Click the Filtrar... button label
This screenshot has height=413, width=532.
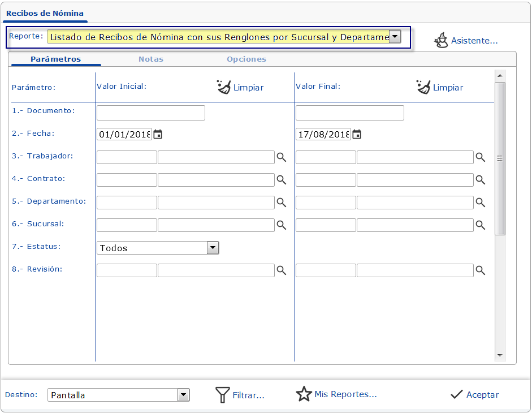(x=248, y=395)
